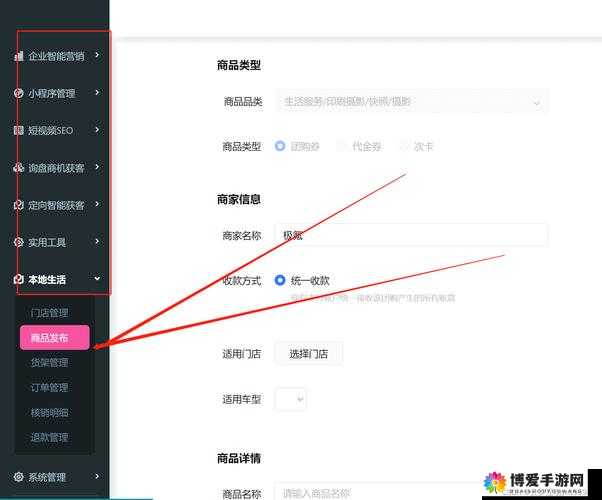
Task: Open 货架管理 submenu item
Action: [x=50, y=363]
